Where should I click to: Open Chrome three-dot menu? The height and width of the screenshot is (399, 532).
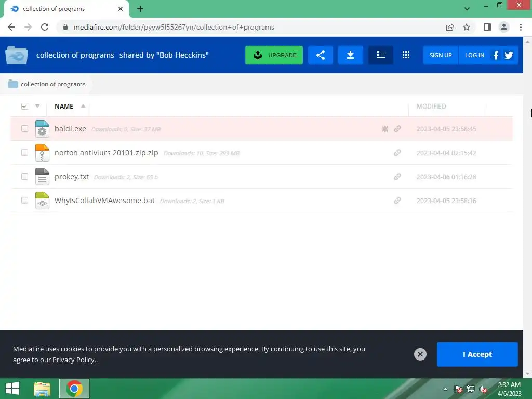coord(521,27)
